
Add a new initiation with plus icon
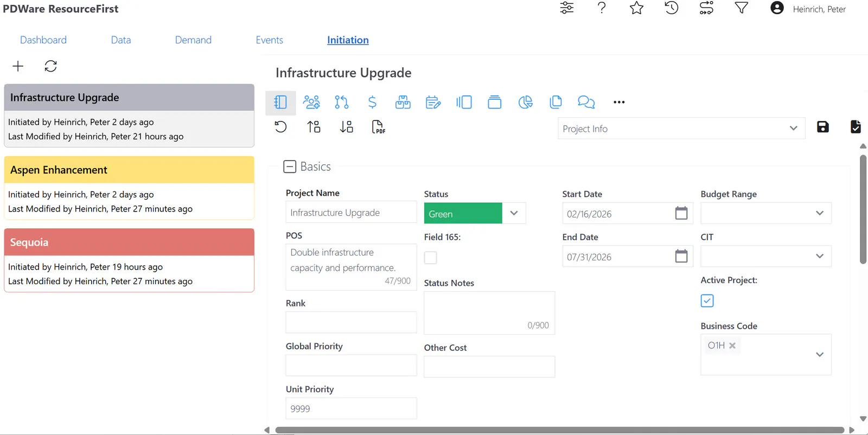pyautogui.click(x=18, y=66)
